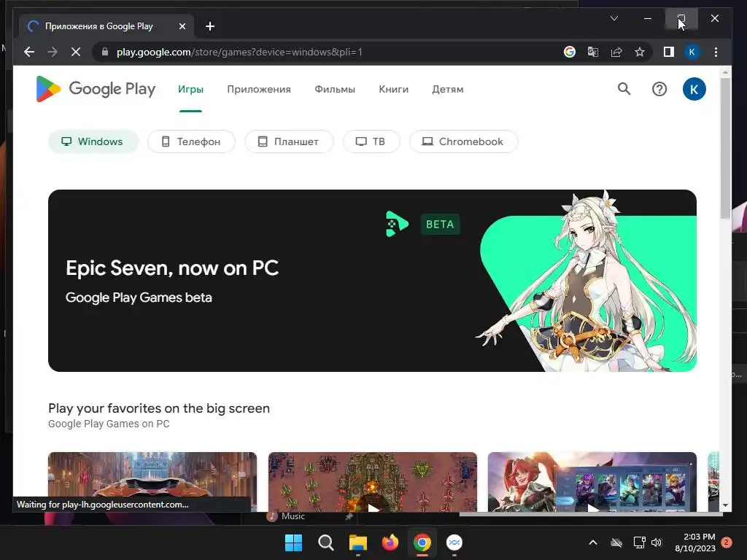Open the notification badge showing 2
This screenshot has width=747, height=560.
click(727, 542)
